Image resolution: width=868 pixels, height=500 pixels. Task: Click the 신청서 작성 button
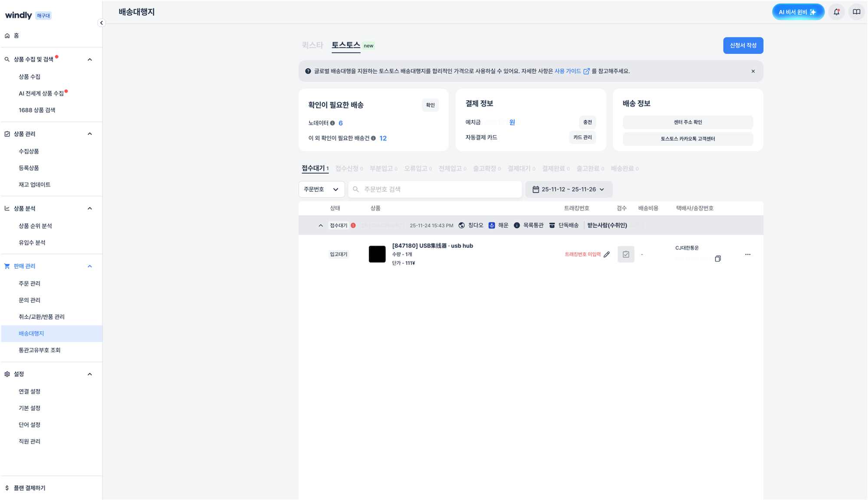[x=743, y=46]
